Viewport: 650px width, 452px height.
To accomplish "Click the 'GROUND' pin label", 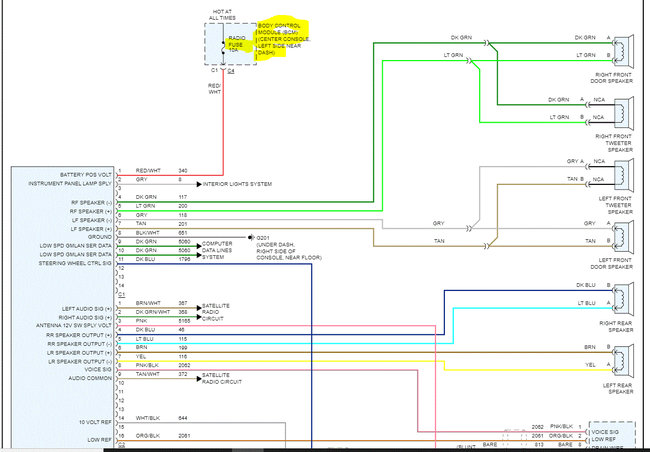I will pos(100,237).
